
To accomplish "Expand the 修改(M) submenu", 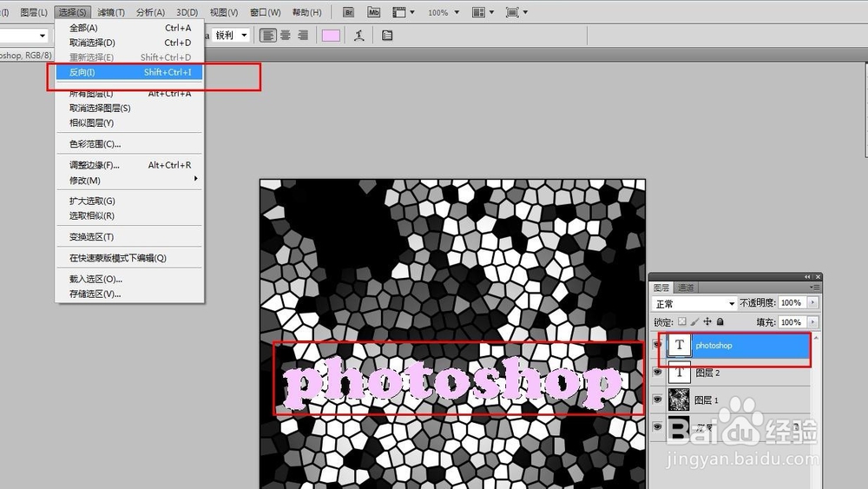I will [x=129, y=180].
